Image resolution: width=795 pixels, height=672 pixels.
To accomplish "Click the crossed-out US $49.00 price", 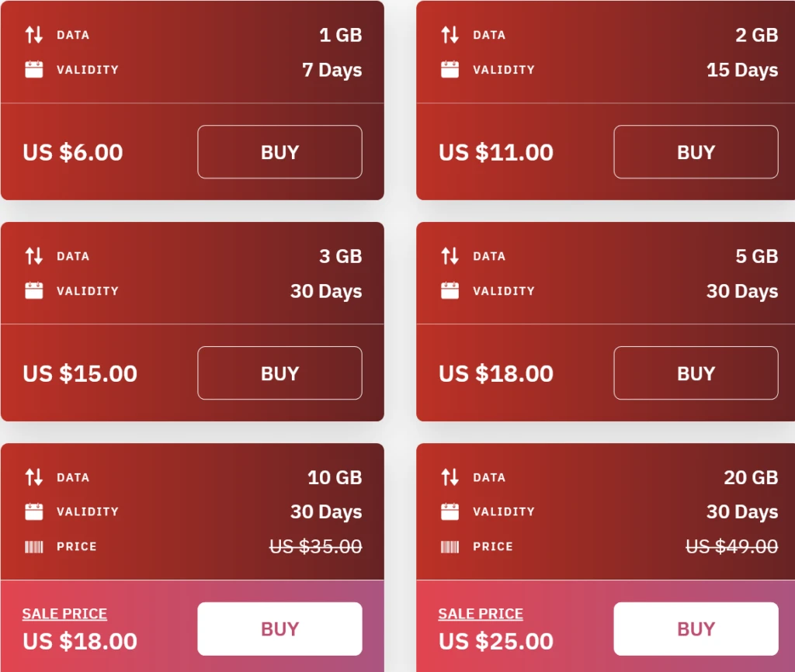I will 731,547.
